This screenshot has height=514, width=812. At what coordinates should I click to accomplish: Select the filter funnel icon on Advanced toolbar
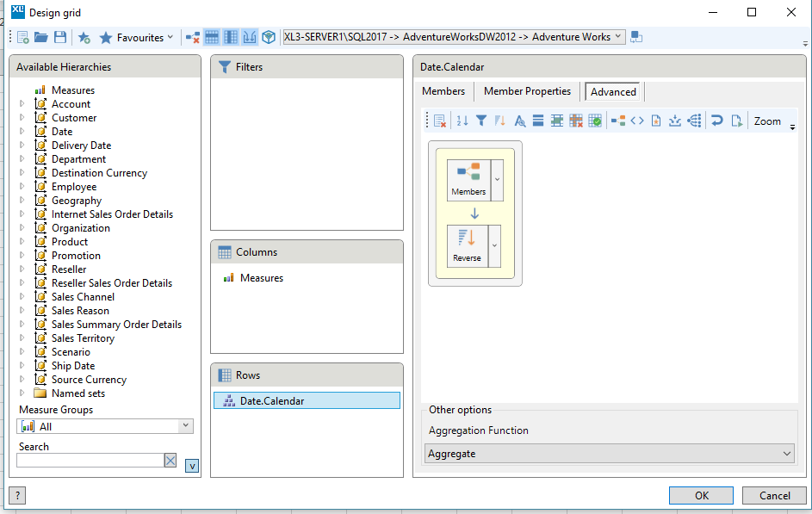coord(481,120)
